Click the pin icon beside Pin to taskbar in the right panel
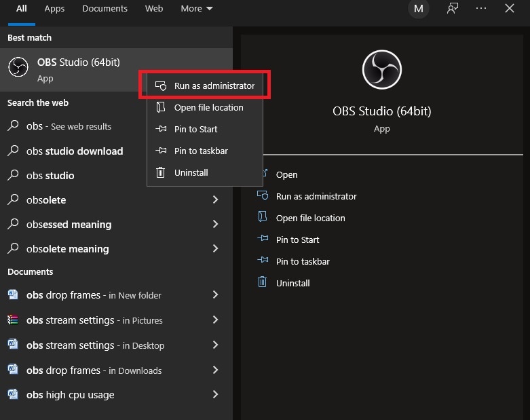This screenshot has width=530, height=420. pyautogui.click(x=263, y=261)
